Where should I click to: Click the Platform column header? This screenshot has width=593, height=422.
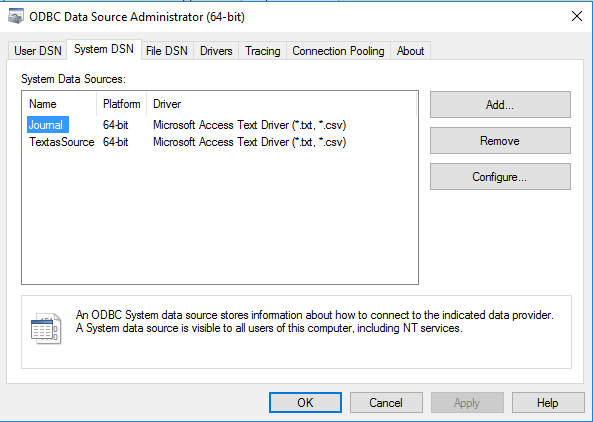point(121,104)
